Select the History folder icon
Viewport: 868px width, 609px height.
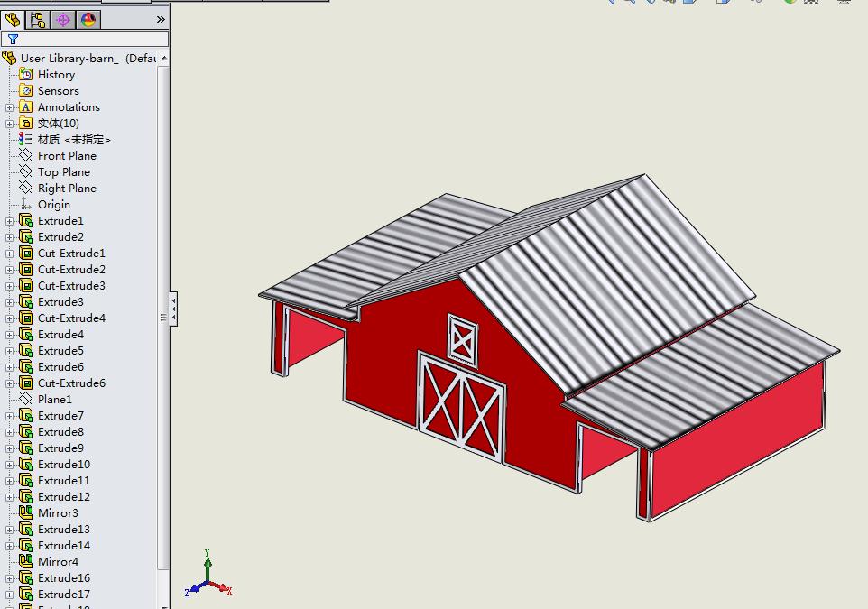26,74
